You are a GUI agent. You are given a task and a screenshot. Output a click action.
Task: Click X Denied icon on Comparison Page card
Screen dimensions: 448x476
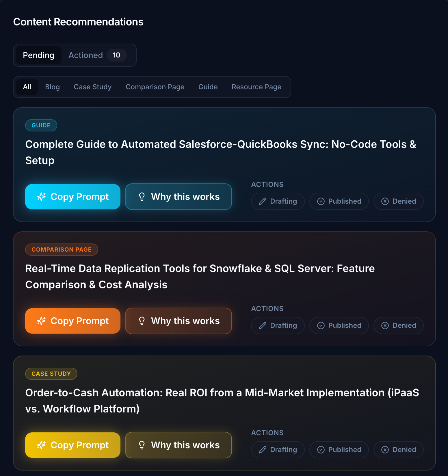(x=385, y=326)
